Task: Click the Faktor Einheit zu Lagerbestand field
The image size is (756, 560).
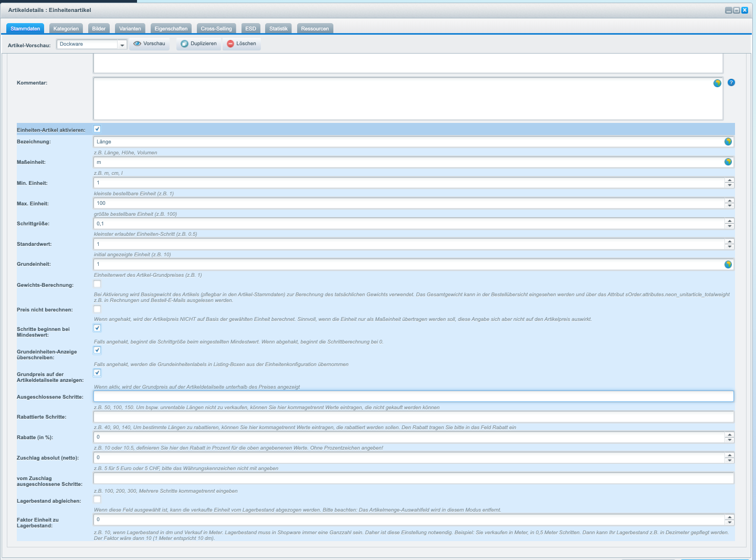Action: (x=409, y=520)
